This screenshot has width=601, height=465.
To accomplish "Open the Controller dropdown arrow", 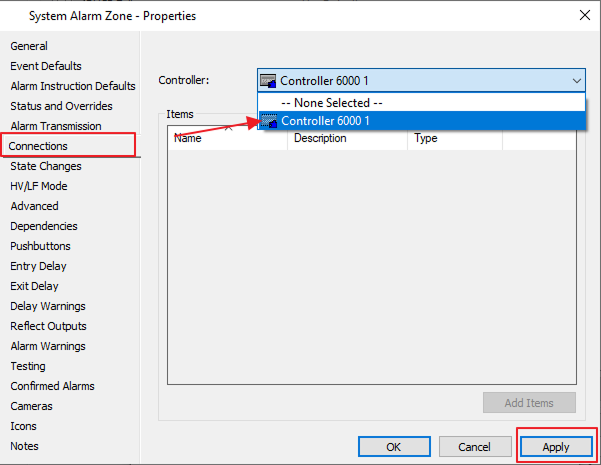I will point(576,81).
